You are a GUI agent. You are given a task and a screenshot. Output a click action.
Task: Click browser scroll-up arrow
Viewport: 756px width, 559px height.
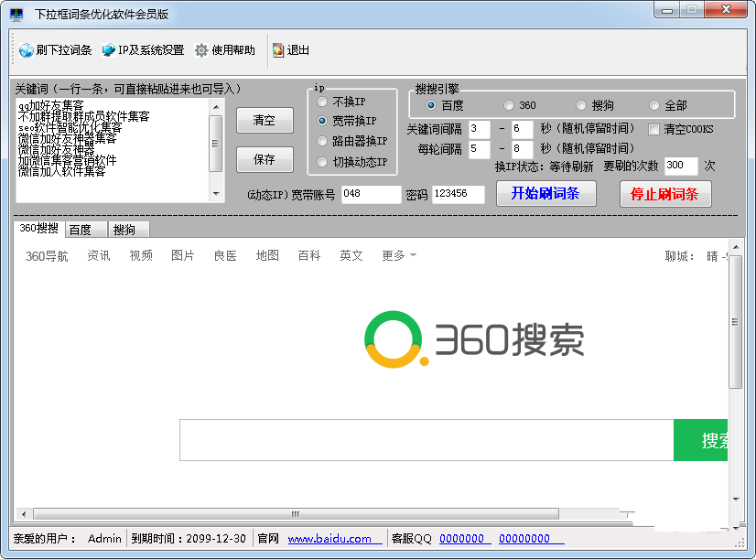[736, 247]
